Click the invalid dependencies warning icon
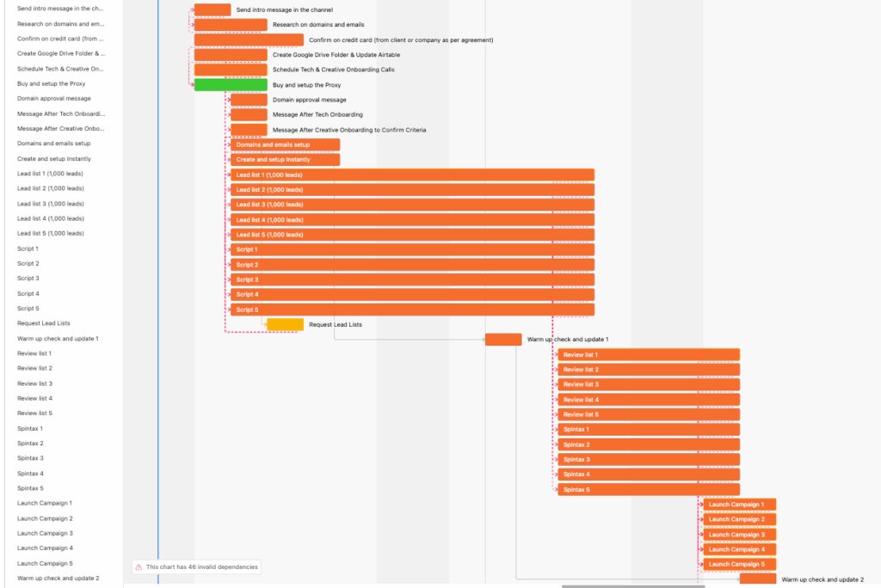This screenshot has width=881, height=588. pyautogui.click(x=139, y=567)
